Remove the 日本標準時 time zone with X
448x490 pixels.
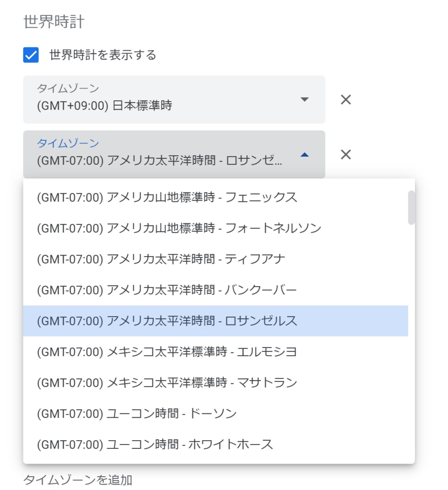(346, 100)
